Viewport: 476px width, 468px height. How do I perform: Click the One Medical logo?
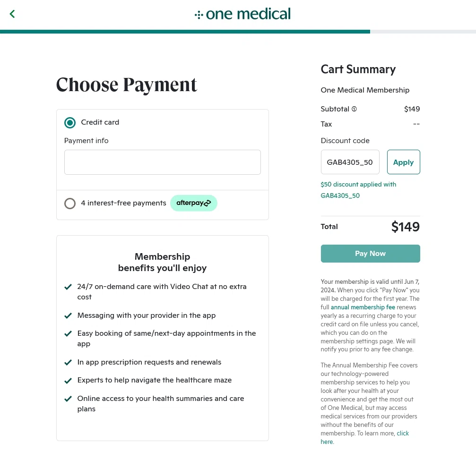(x=242, y=14)
